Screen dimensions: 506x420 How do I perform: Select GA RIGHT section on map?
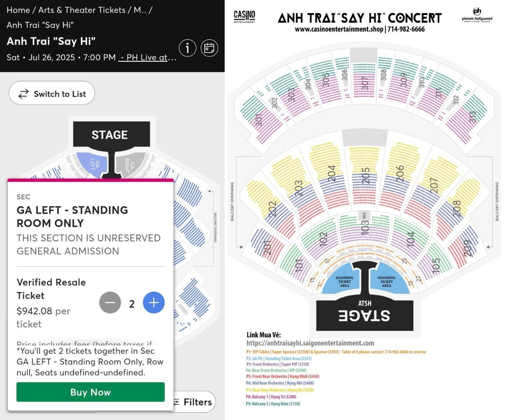(x=129, y=164)
